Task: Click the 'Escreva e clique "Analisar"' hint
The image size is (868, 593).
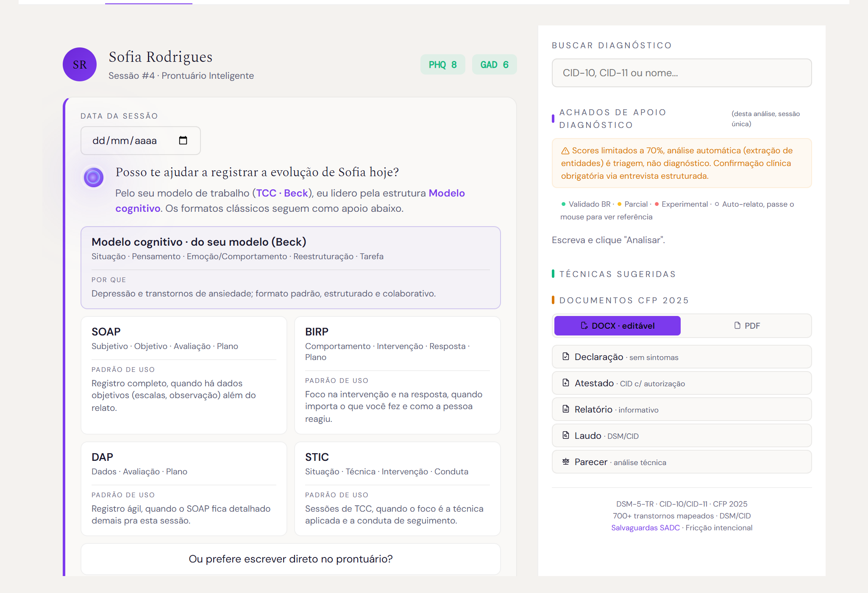Action: point(608,240)
